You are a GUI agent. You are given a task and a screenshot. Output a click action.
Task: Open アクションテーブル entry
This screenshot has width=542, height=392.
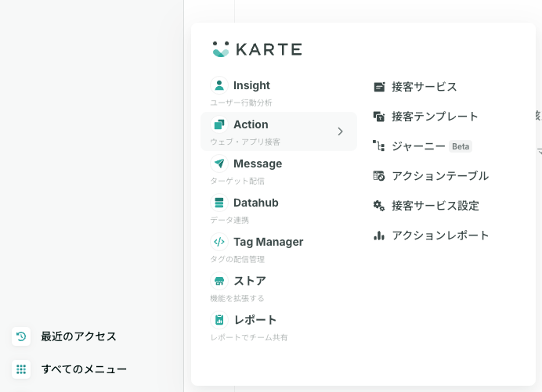click(431, 176)
